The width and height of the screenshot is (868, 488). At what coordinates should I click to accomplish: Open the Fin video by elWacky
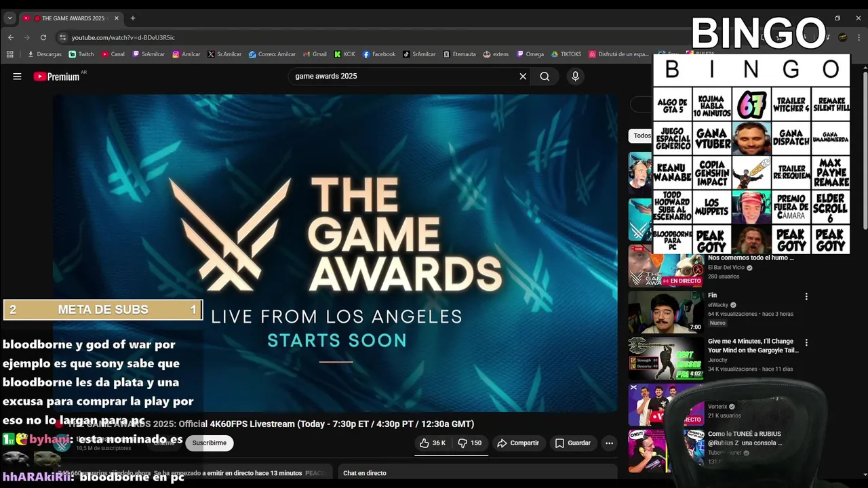[x=712, y=296]
